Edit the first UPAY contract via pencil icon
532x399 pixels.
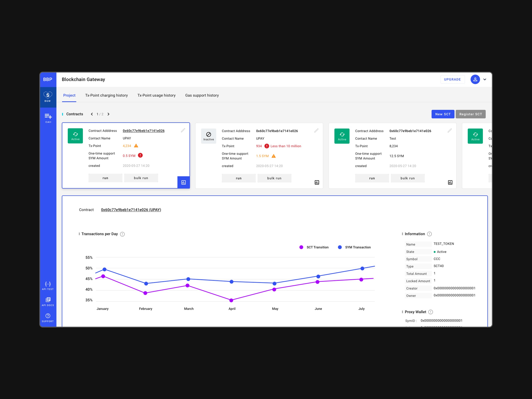(183, 130)
